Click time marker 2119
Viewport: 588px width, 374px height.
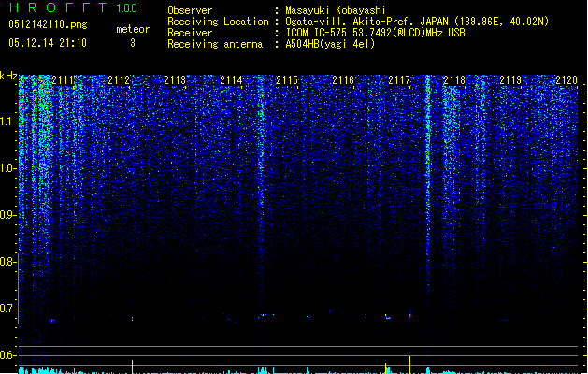(x=510, y=80)
